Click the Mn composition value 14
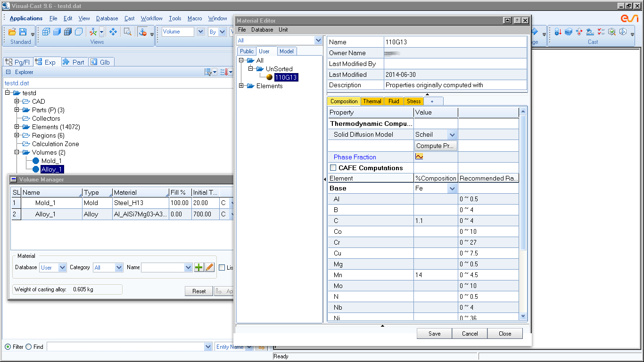The height and width of the screenshot is (362, 644). (436, 275)
